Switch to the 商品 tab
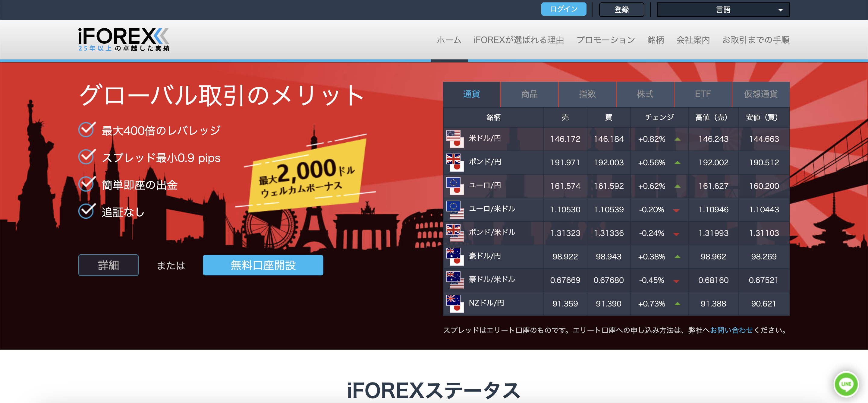The width and height of the screenshot is (868, 403). tap(529, 94)
